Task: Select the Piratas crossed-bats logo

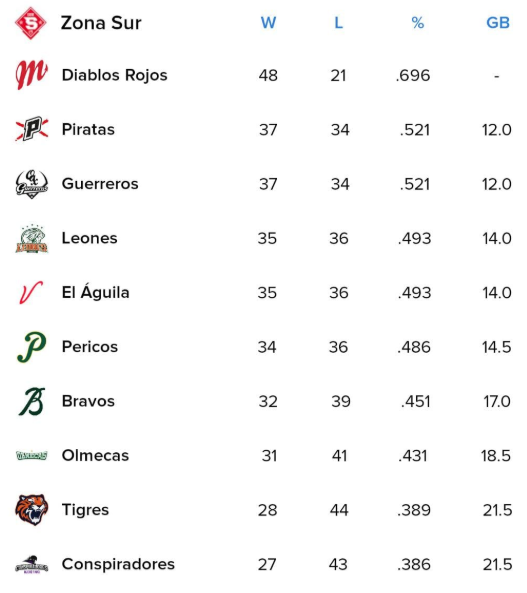Action: [x=32, y=129]
